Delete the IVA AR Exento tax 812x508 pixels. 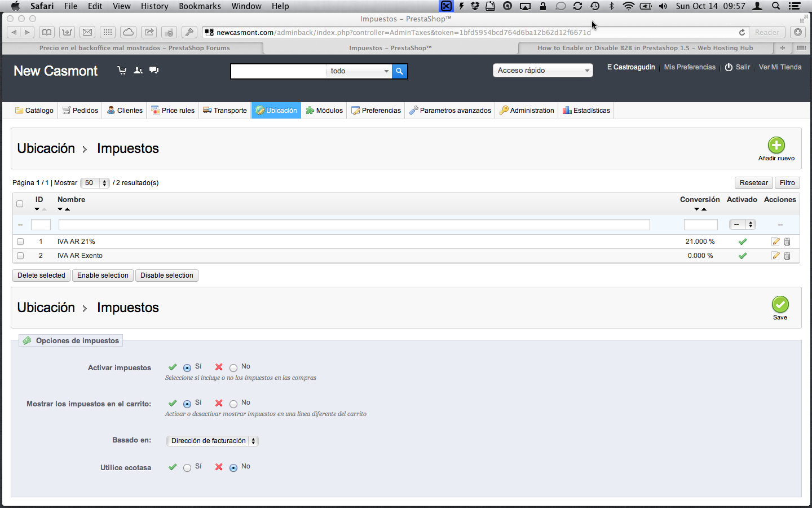pyautogui.click(x=787, y=256)
